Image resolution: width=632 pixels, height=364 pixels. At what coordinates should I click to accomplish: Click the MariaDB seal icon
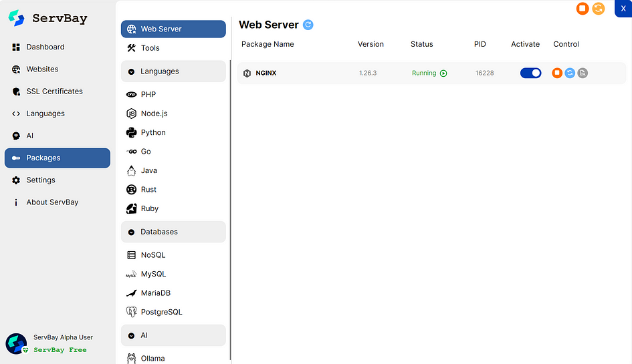pos(131,293)
